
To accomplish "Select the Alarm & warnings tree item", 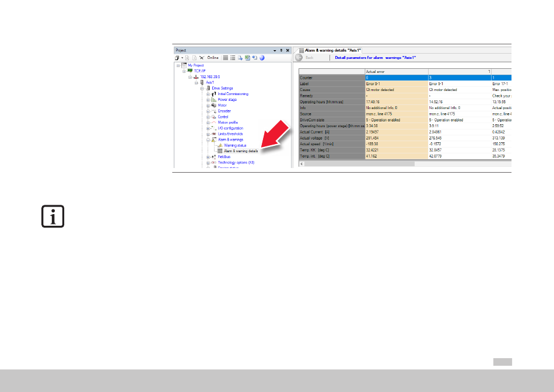I will click(230, 139).
